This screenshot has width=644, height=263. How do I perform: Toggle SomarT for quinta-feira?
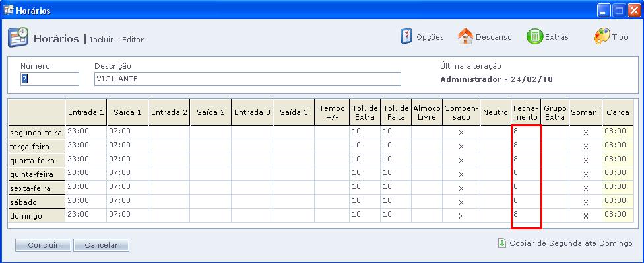click(x=586, y=174)
